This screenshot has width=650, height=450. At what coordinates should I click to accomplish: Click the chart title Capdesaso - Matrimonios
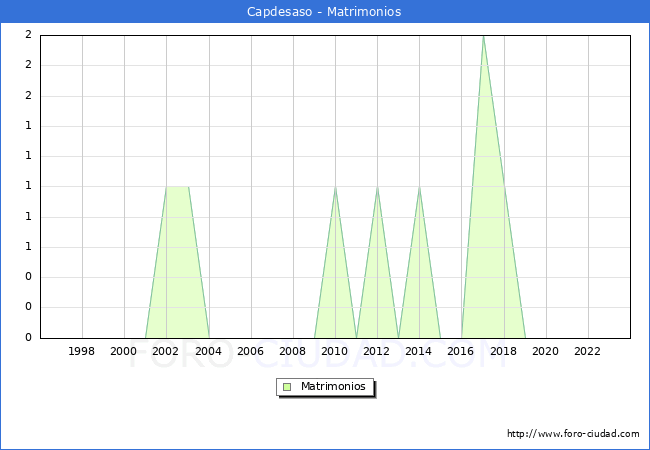click(x=324, y=12)
